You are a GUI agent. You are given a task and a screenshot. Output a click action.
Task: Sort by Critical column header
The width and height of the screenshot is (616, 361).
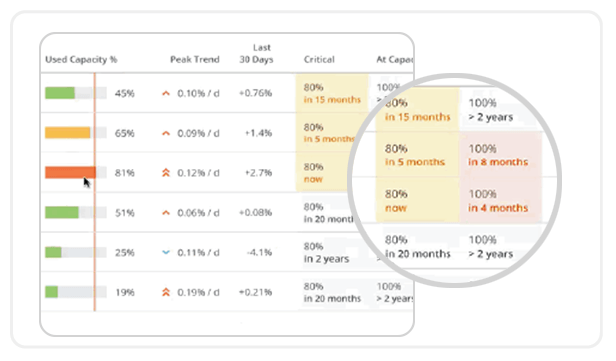(319, 59)
